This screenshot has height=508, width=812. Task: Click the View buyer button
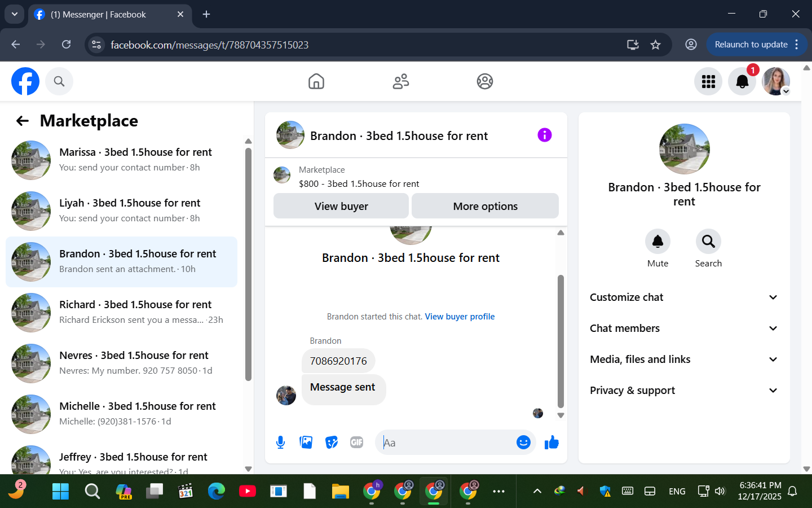pos(341,206)
